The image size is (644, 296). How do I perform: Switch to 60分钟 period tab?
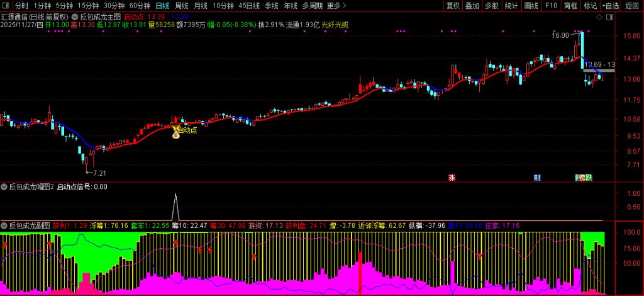(x=140, y=6)
